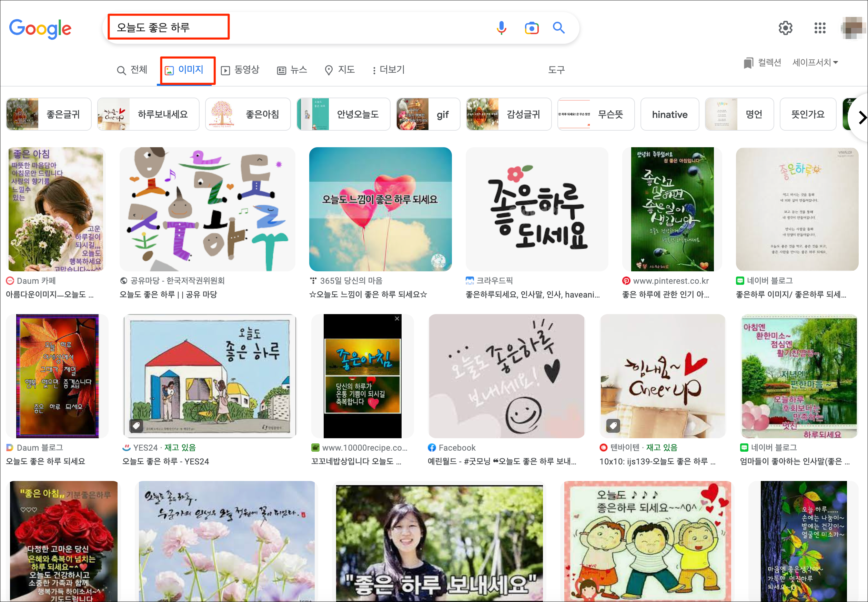Click the Google logo
This screenshot has height=602, width=868.
coord(40,29)
